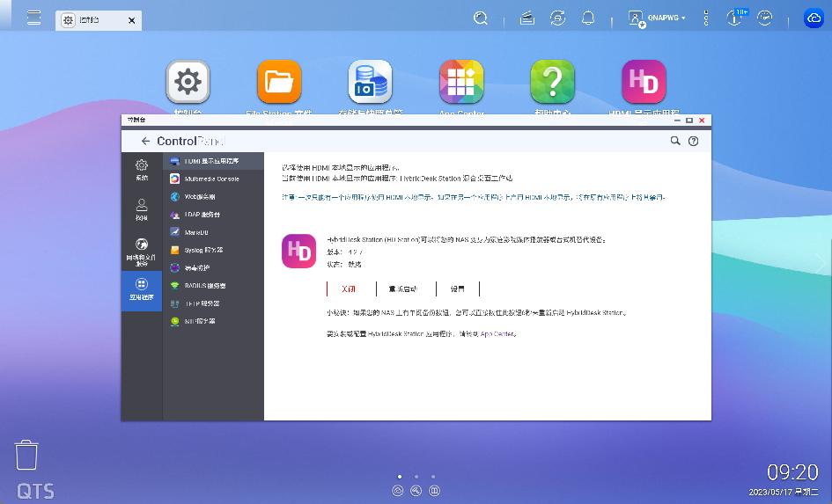Image resolution: width=832 pixels, height=504 pixels.
Task: Open the three-dot more options menu
Action: point(706,18)
